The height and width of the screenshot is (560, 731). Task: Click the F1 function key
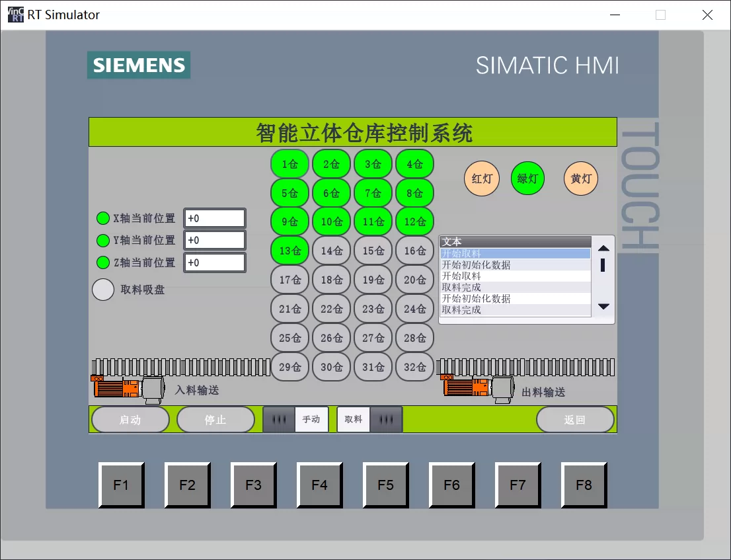[x=121, y=485]
